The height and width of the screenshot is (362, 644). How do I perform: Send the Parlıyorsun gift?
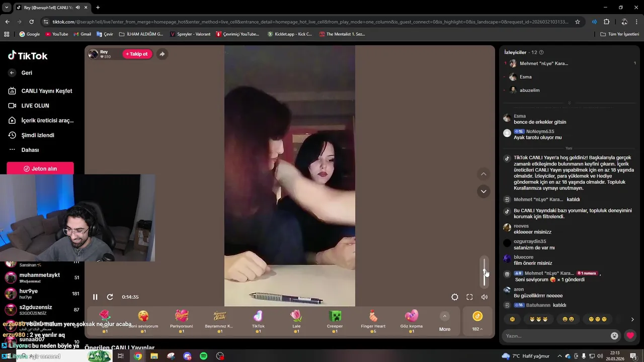point(182,322)
